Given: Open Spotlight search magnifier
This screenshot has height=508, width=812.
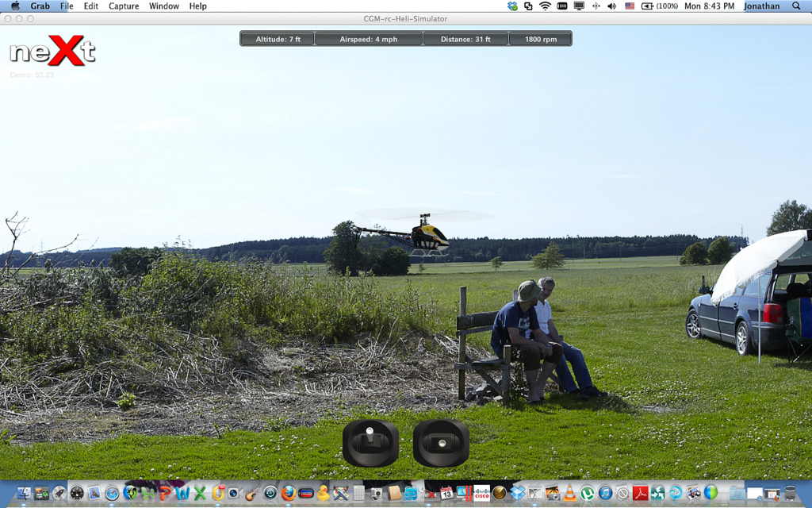Looking at the screenshot, I should click(796, 6).
